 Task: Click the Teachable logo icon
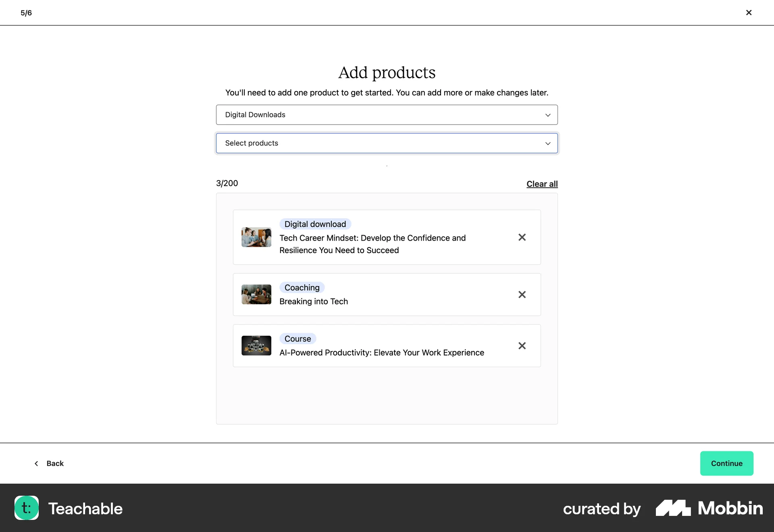pos(26,508)
